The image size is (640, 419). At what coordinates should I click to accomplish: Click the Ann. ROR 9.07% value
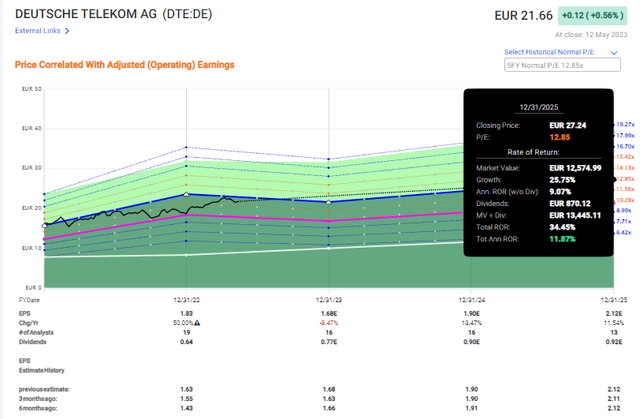click(560, 191)
